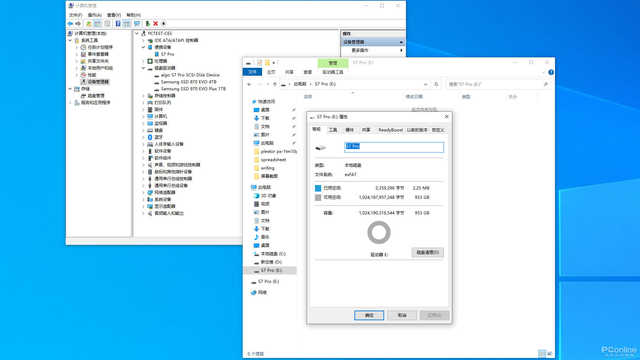Click the blue help icon in Computer Management toolbar
This screenshot has height=360, width=640.
point(118,24)
